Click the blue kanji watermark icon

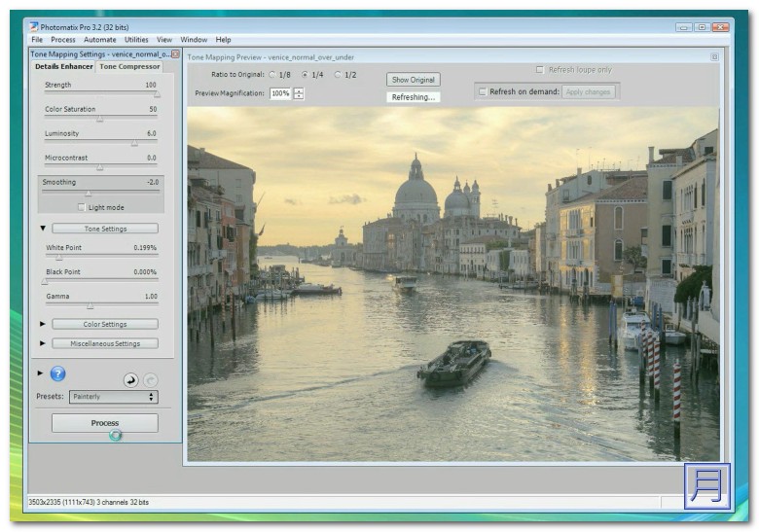coord(706,486)
